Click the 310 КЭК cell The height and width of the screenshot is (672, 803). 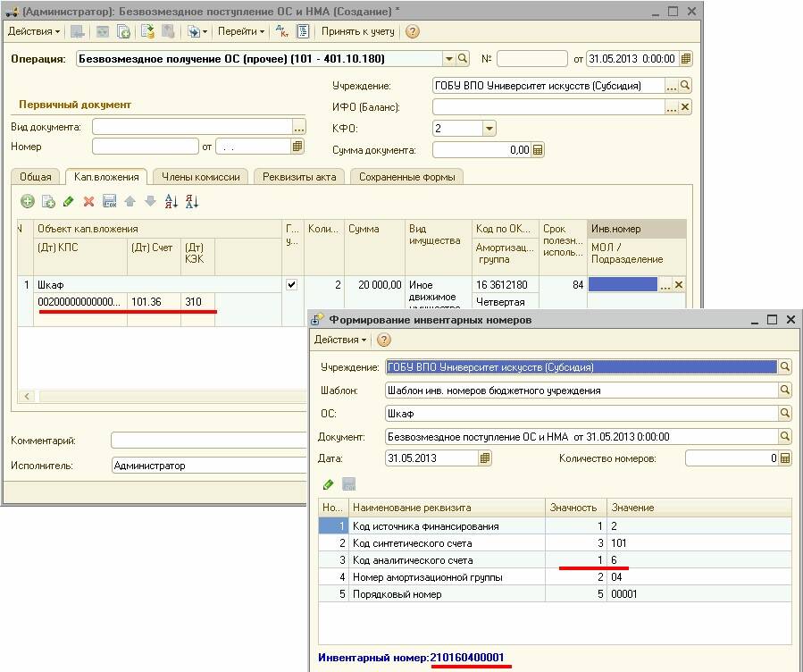[x=197, y=302]
